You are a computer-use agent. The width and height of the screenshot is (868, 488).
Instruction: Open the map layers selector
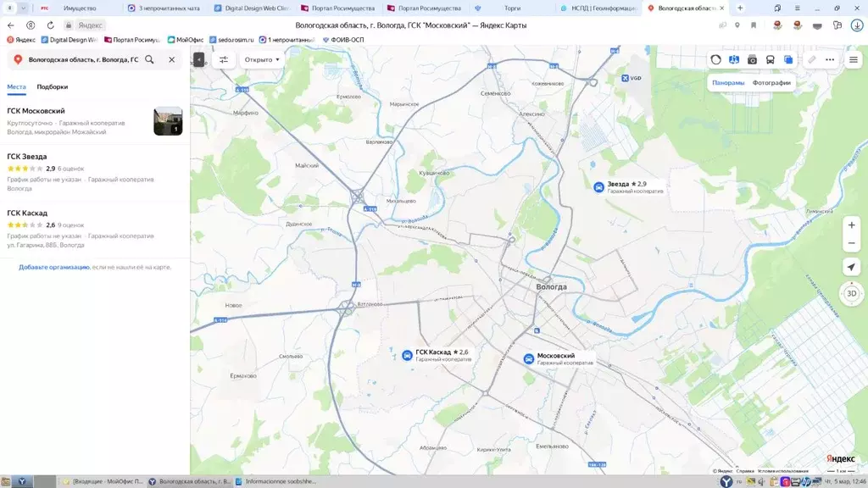(788, 60)
